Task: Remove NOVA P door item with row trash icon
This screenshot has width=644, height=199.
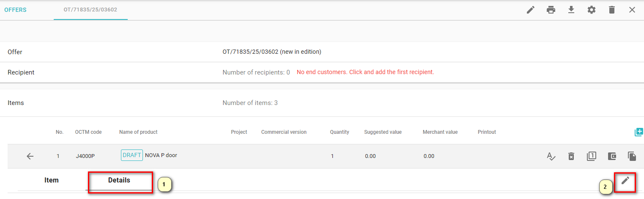Action: point(571,156)
